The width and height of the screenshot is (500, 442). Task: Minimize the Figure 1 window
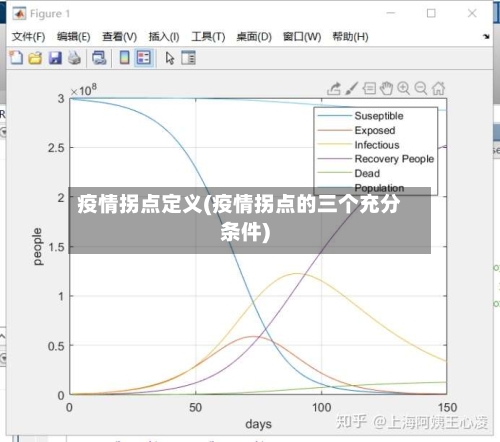[391, 13]
